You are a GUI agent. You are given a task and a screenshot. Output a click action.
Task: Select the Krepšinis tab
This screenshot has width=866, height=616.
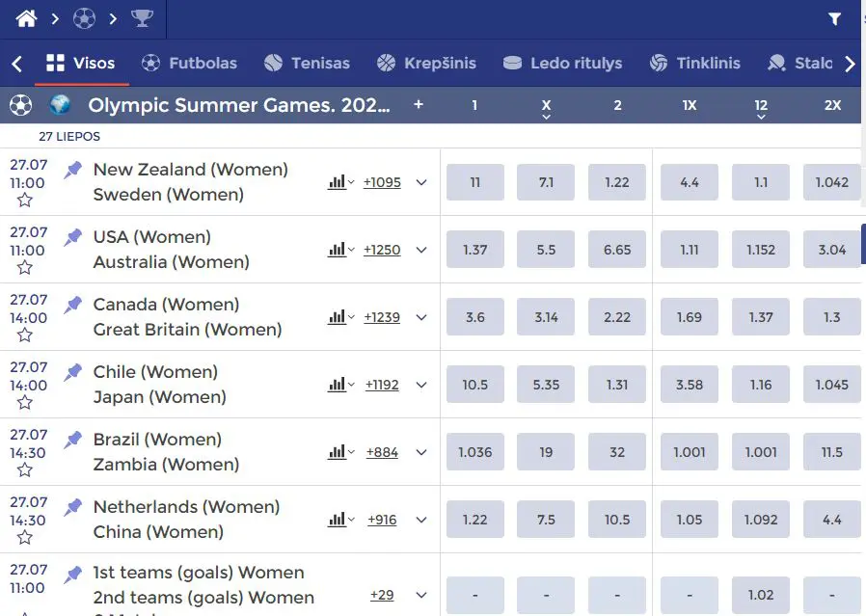426,64
